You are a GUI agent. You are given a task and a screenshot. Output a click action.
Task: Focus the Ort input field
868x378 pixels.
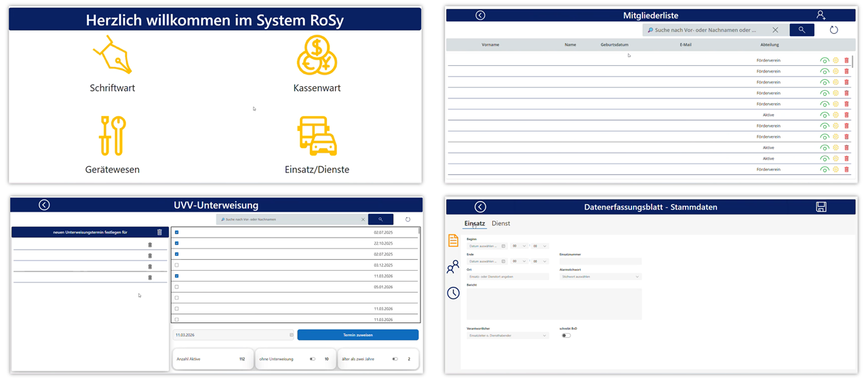click(x=507, y=277)
